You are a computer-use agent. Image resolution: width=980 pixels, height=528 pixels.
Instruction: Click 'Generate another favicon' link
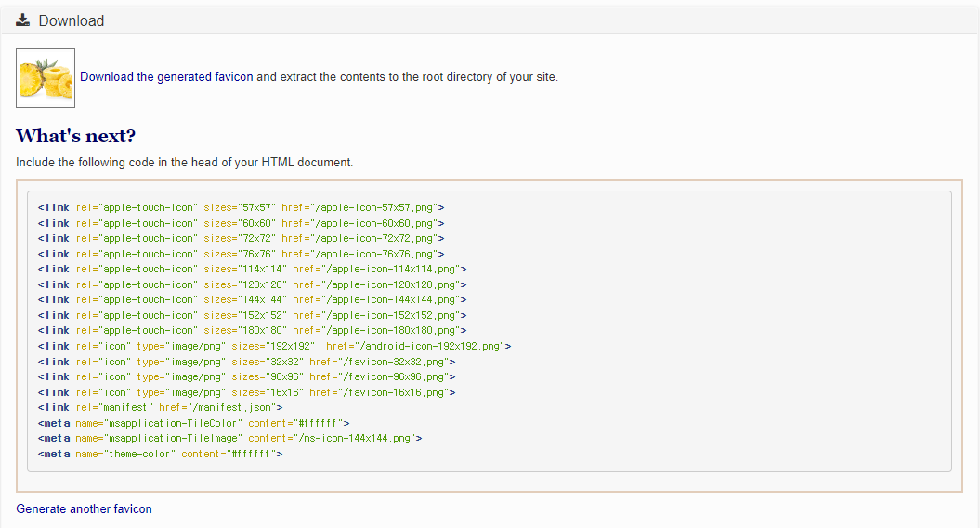(x=84, y=508)
